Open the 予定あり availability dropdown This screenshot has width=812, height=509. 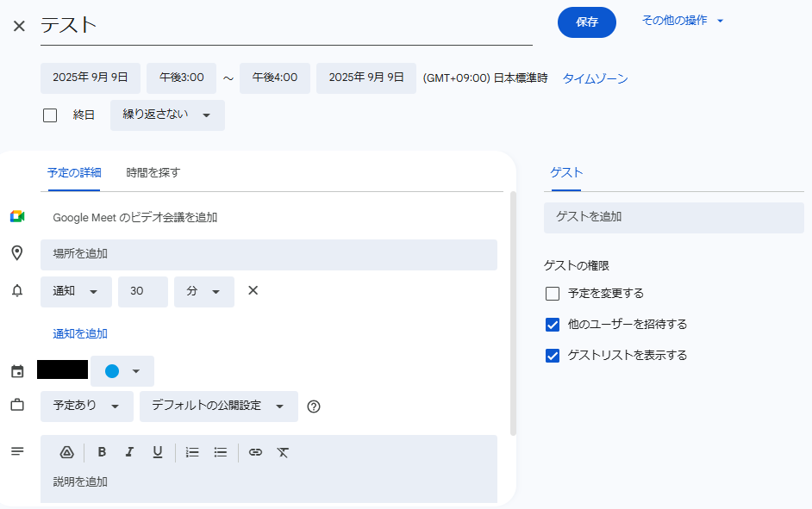click(x=86, y=407)
